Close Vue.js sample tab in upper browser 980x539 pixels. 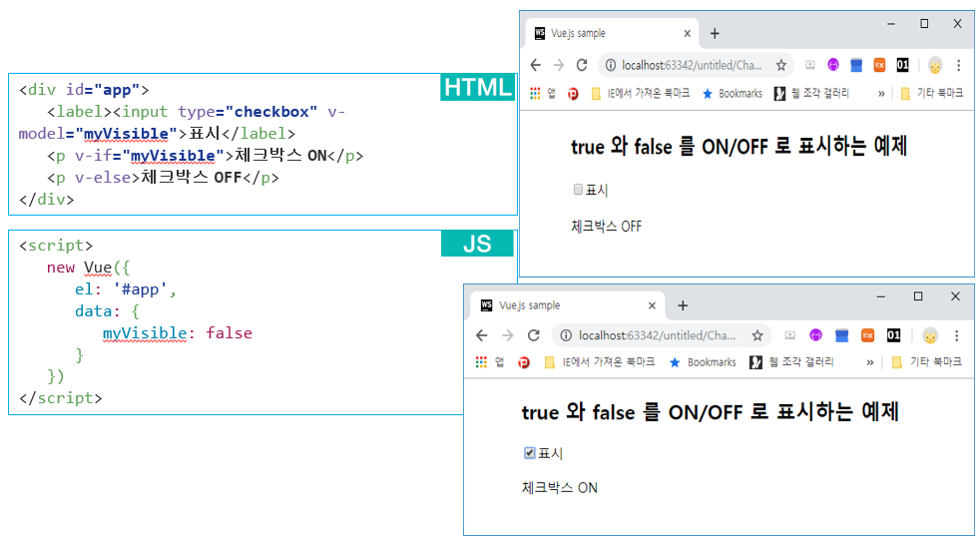687,33
